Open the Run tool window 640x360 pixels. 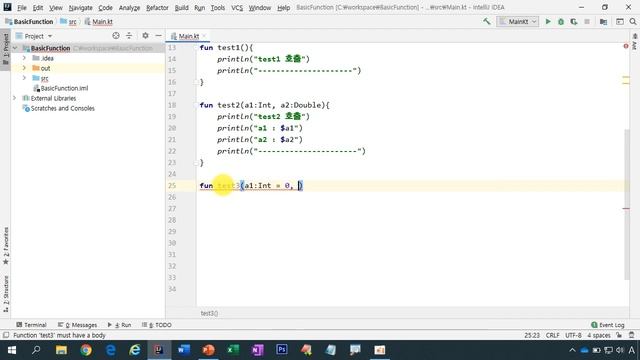coord(120,325)
